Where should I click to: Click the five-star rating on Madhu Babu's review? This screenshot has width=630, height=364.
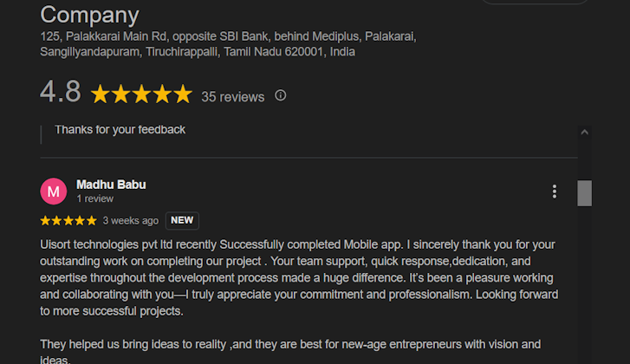[x=68, y=221]
